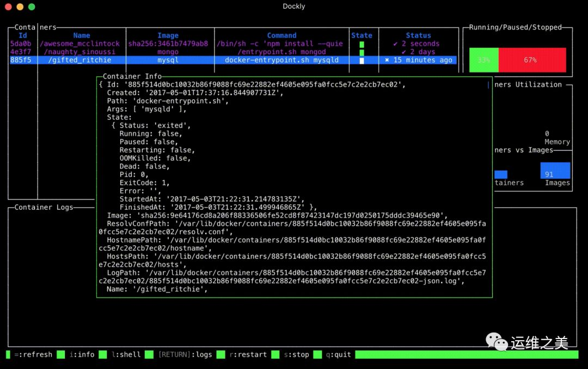Click the red 67% stopped bar
Image resolution: width=588 pixels, height=369 pixels.
pos(532,60)
